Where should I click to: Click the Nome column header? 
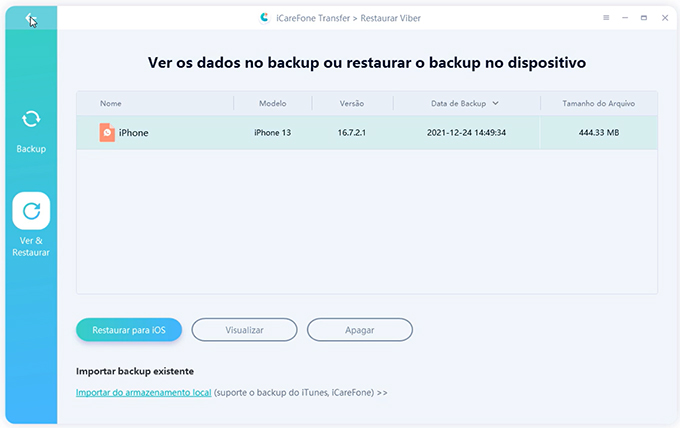tap(111, 104)
